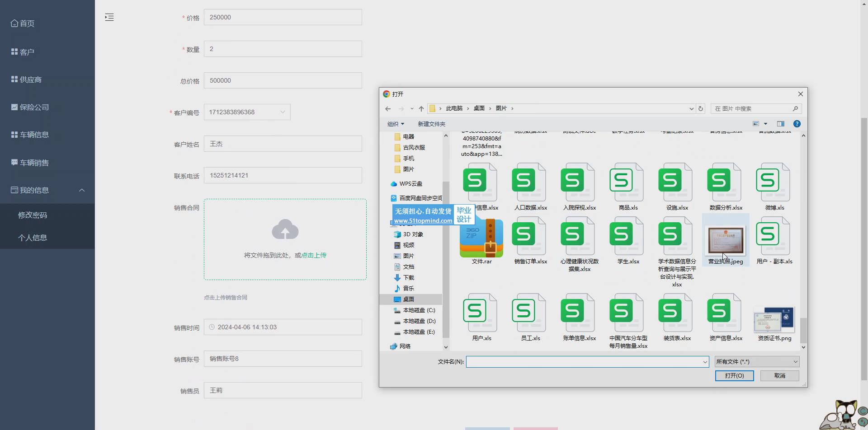Select the 文件.rar archive icon
The height and width of the screenshot is (430, 868).
pos(481,238)
